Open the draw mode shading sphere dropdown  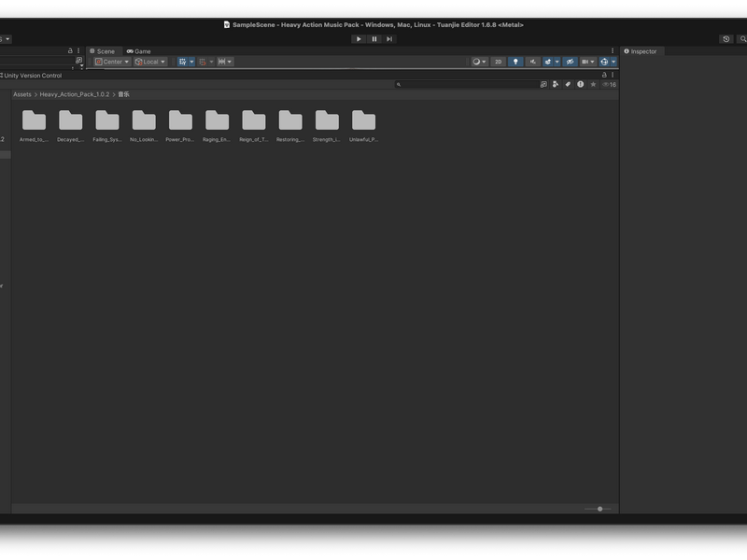click(479, 62)
